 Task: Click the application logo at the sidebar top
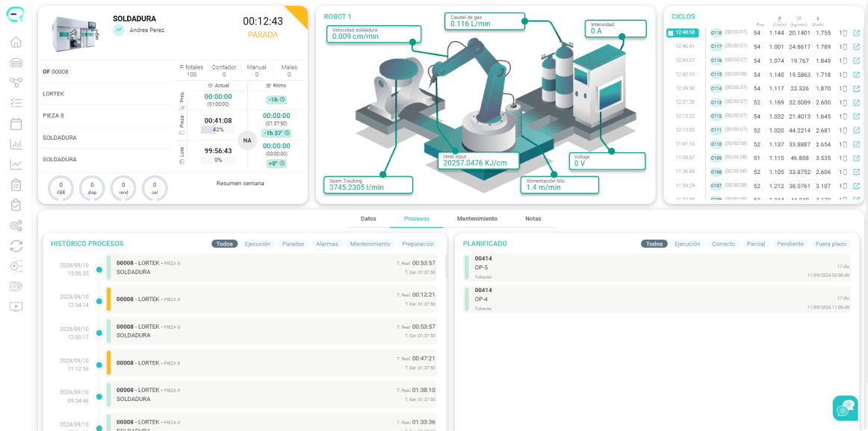click(x=16, y=15)
